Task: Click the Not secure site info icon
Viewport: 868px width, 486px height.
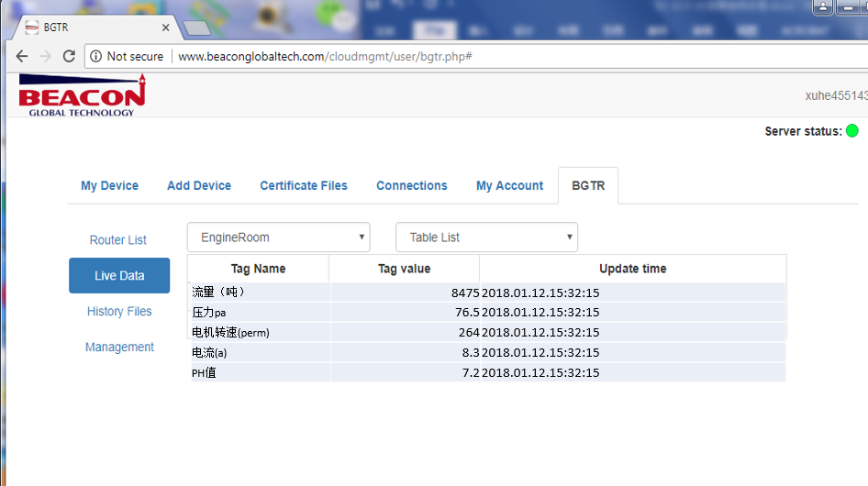Action: (96, 57)
